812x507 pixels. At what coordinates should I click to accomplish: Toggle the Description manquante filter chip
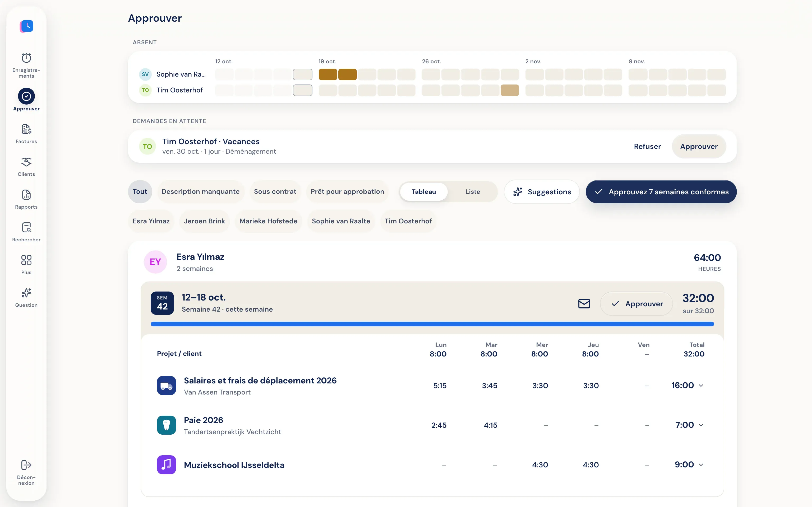[200, 192]
